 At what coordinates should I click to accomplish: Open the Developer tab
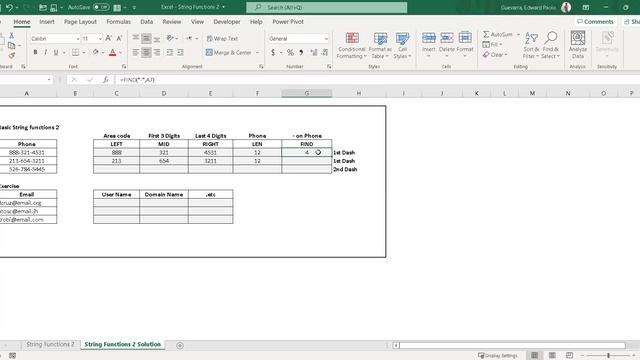227,22
